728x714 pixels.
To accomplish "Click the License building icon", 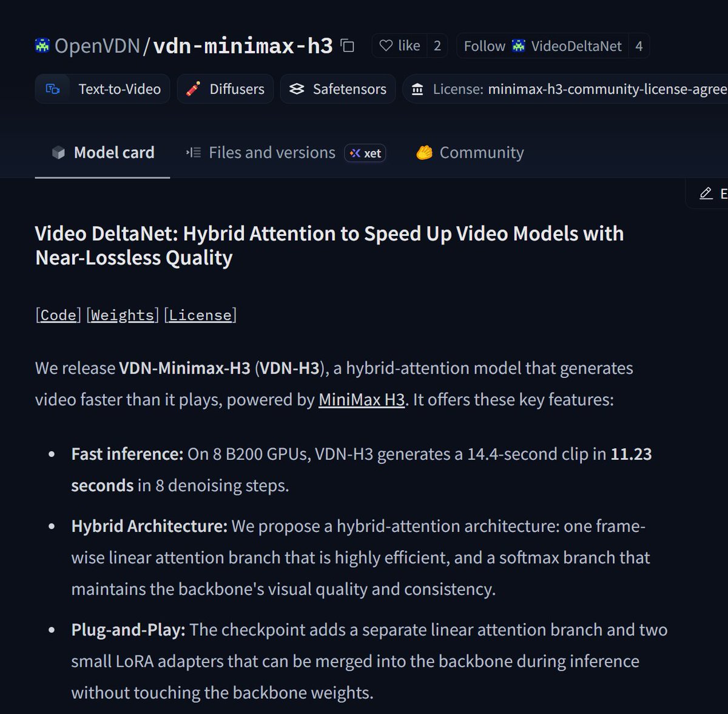I will point(417,90).
